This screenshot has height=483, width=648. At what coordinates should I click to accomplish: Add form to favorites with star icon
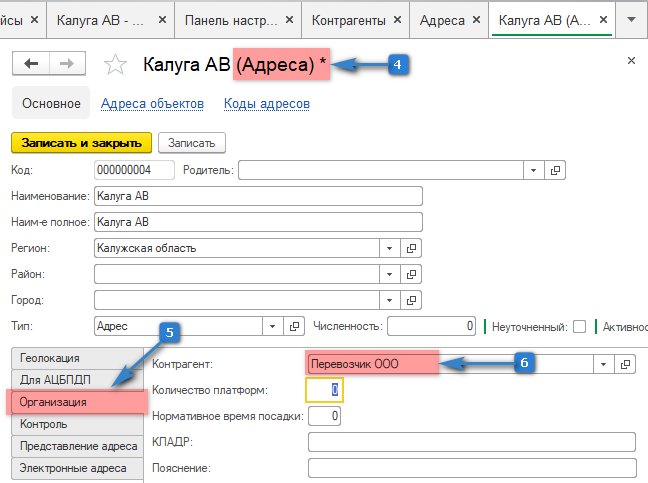click(116, 65)
